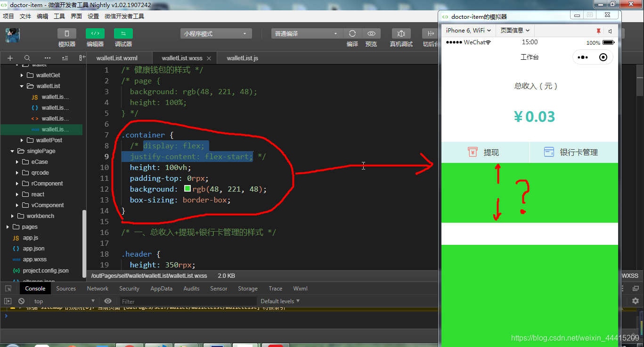
Task: Toggle the console sidebar icon
Action: pyautogui.click(x=8, y=301)
